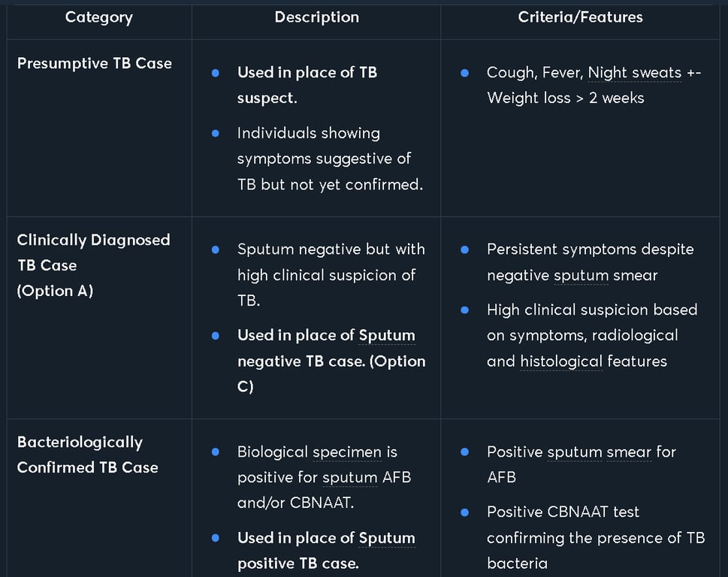Click the 'Positive CBNAAT test' bullet text
Screen dimensions: 728x577
click(x=563, y=512)
